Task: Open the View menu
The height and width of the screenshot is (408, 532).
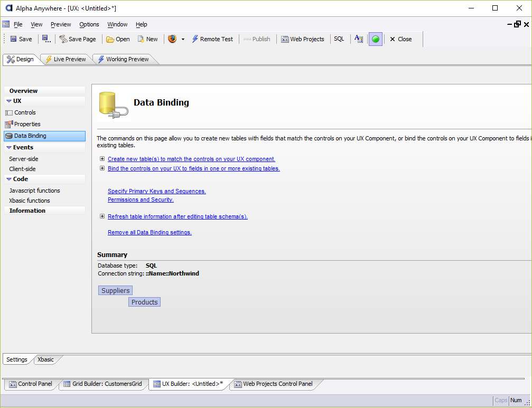Action: coord(36,24)
